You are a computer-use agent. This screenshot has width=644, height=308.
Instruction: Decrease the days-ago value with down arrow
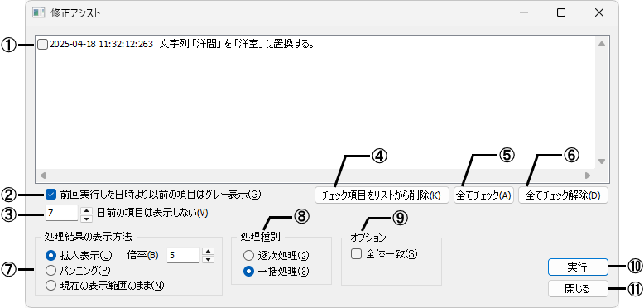(86, 218)
